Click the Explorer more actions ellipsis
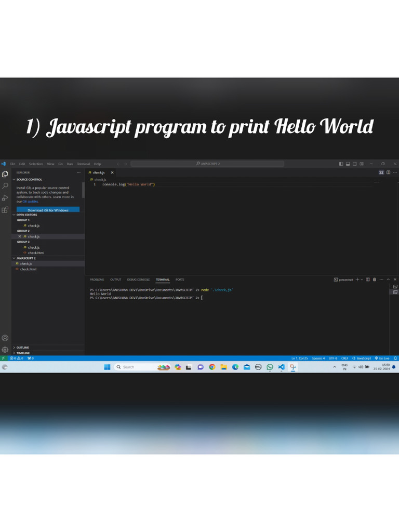The width and height of the screenshot is (399, 532). pyautogui.click(x=79, y=172)
